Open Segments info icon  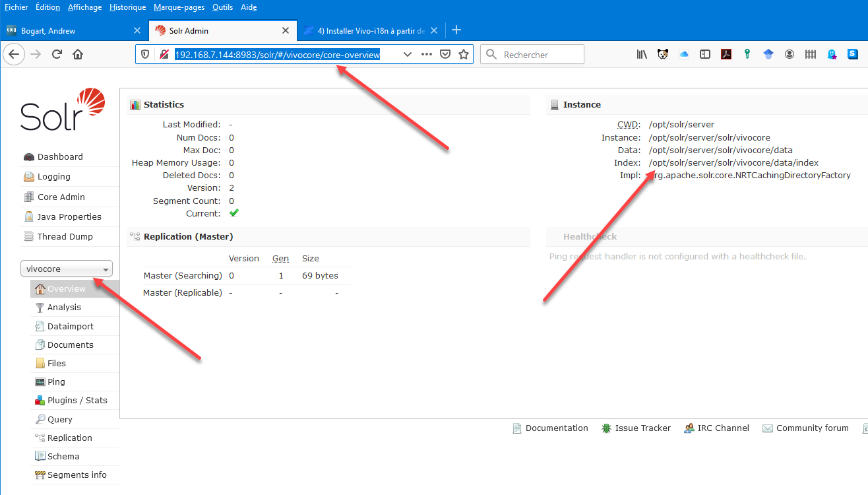click(x=40, y=475)
